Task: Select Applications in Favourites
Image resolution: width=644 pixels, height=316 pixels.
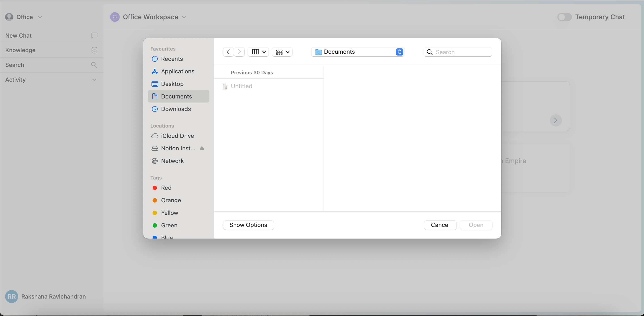Action: point(179,71)
